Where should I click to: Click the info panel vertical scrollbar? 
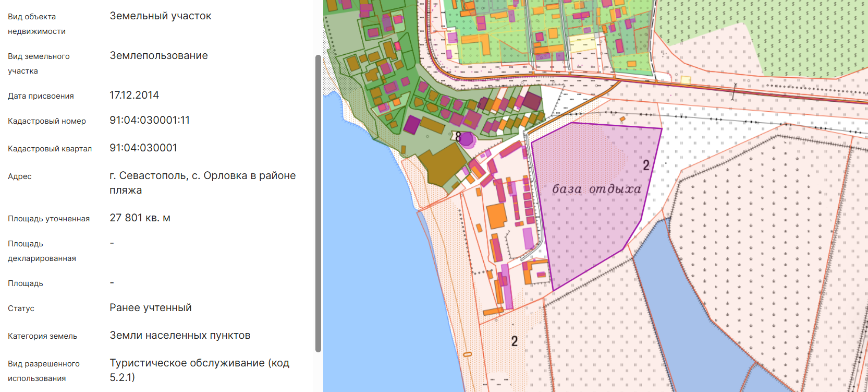[x=319, y=204]
